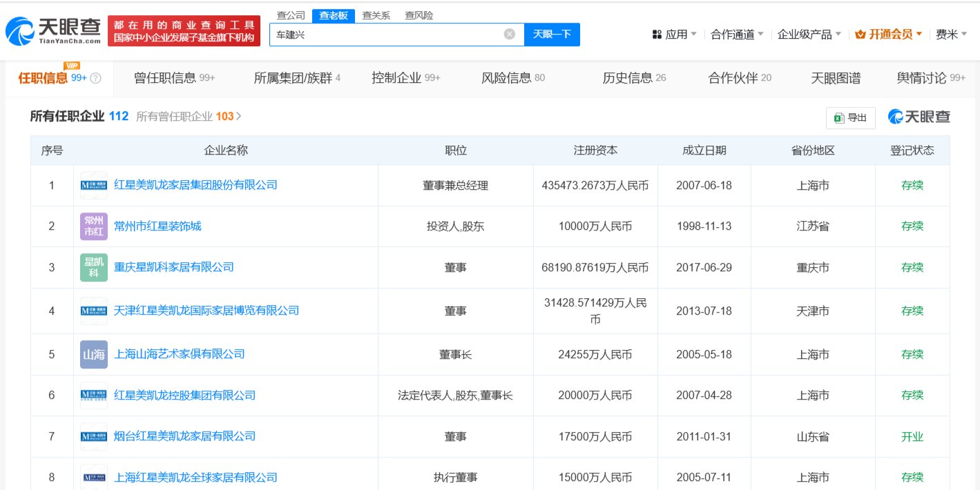Select the 查老板 search tab
Screen dimensions: 980x490
tap(334, 15)
